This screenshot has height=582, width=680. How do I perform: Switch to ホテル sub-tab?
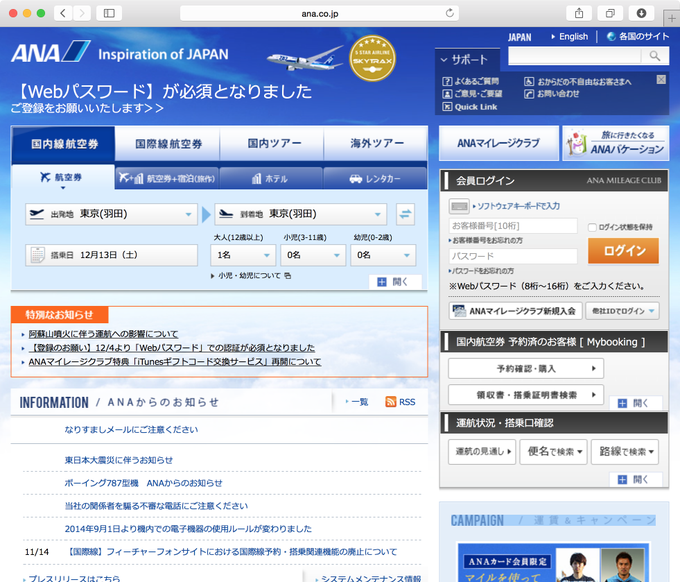coord(271,178)
